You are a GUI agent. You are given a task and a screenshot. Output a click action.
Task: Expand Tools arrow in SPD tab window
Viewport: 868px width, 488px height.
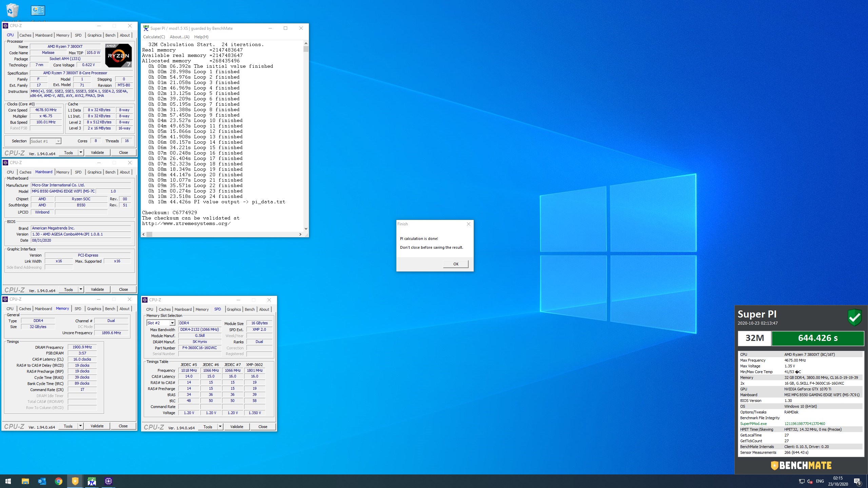click(220, 427)
